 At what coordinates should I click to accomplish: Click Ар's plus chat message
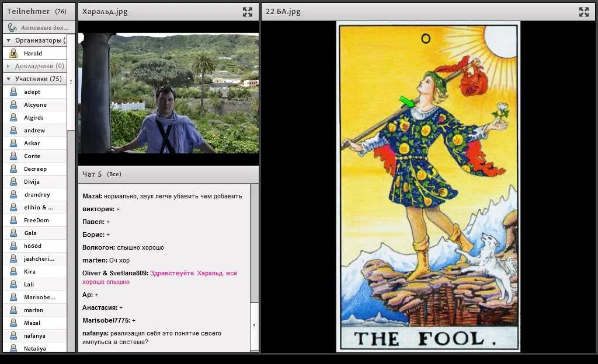coord(91,295)
